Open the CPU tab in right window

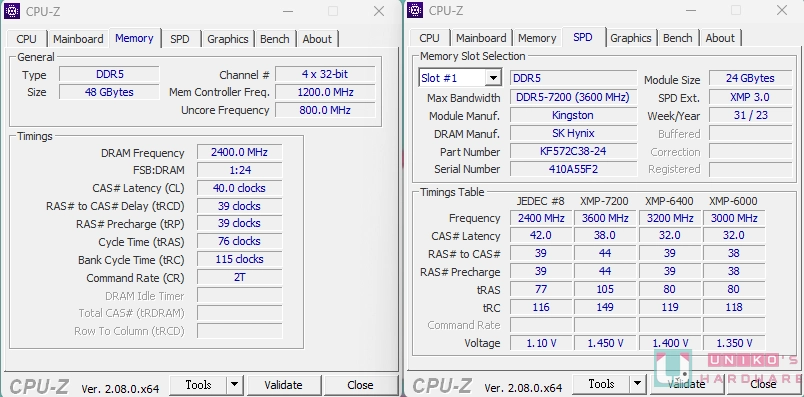[429, 38]
